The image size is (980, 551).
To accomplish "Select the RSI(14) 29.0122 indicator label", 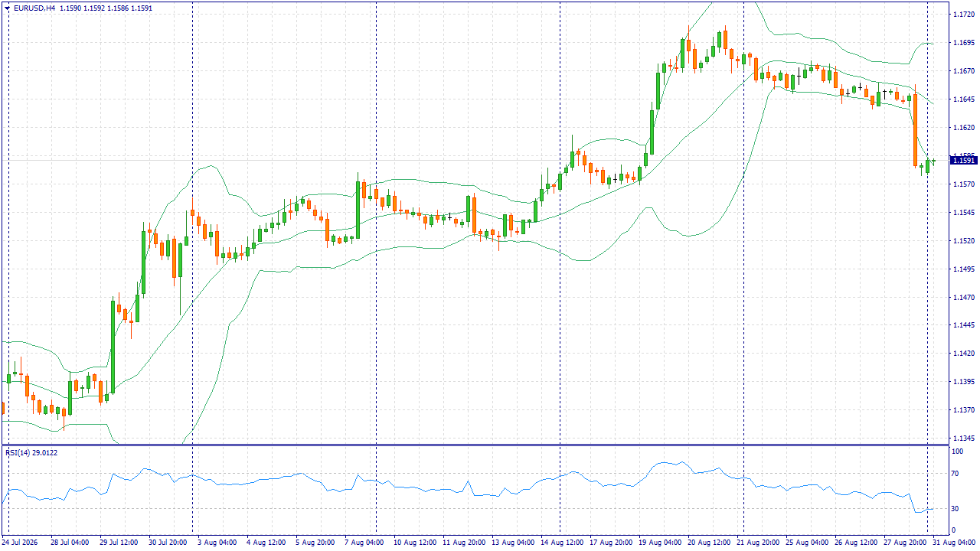I will click(x=31, y=452).
